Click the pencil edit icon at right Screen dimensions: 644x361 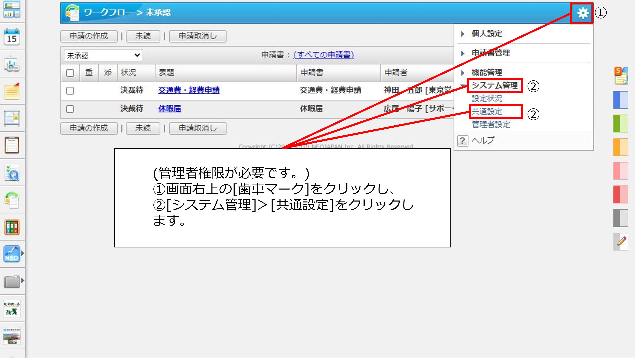coord(621,241)
